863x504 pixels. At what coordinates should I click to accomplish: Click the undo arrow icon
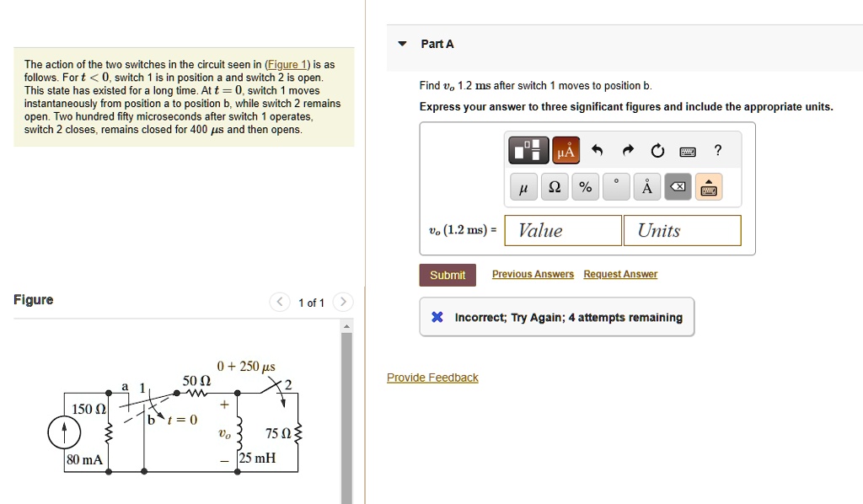point(598,150)
